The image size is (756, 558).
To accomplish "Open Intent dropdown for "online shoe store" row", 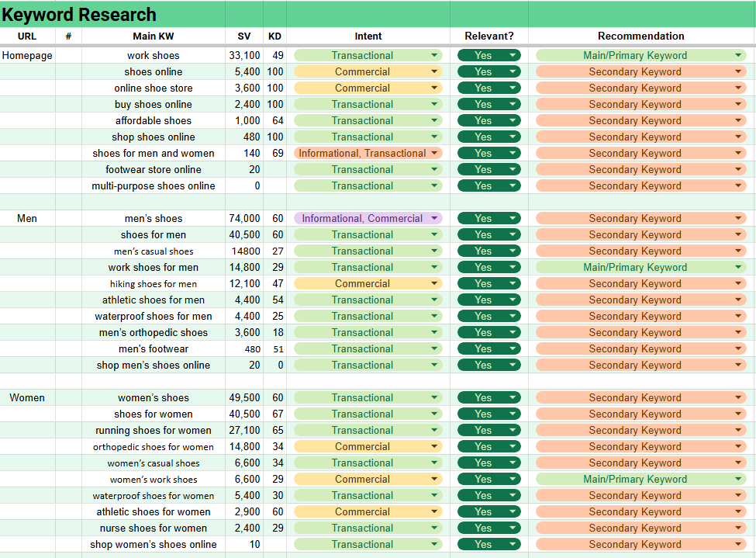I will 434,88.
